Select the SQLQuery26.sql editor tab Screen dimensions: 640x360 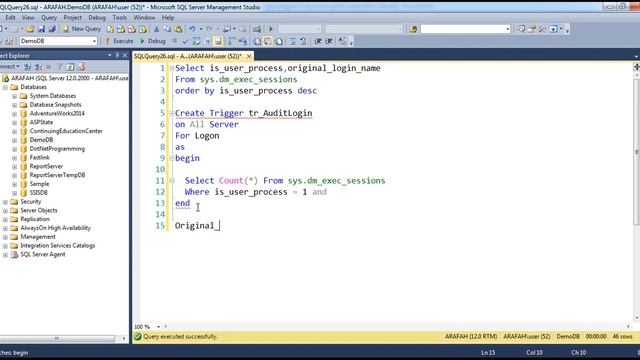coord(188,56)
